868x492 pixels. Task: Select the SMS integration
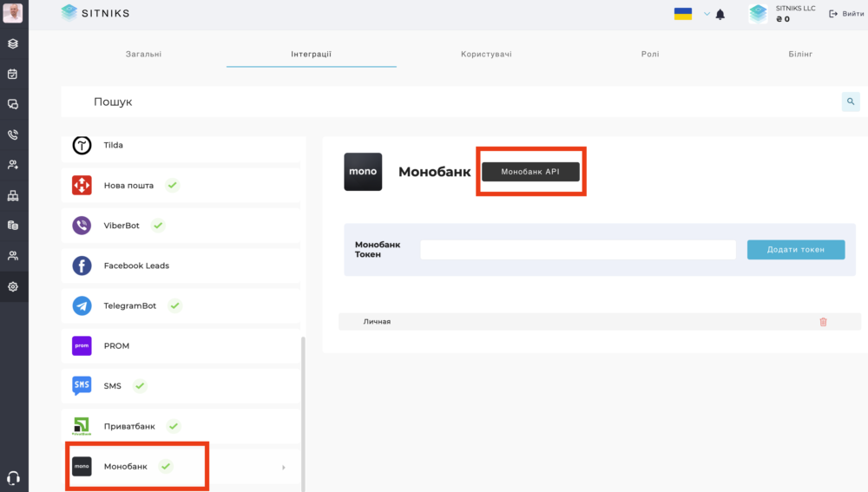(181, 386)
